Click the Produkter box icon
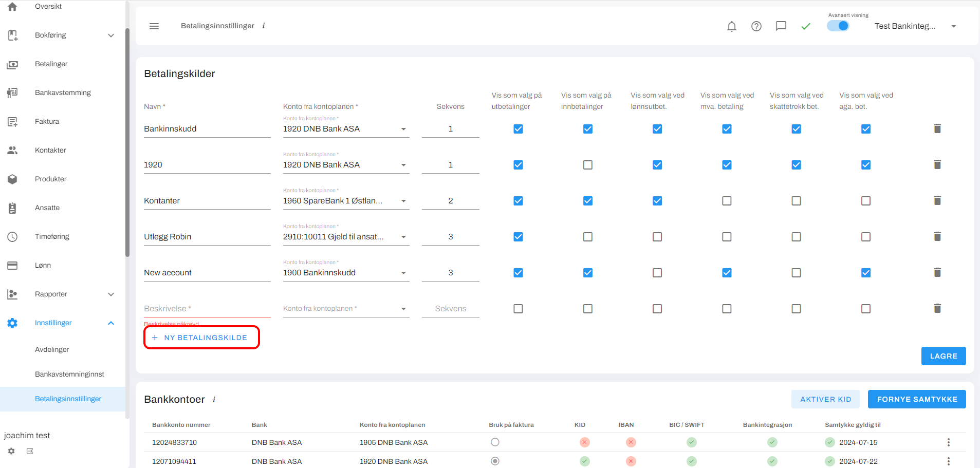The height and width of the screenshot is (468, 980). pyautogui.click(x=12, y=179)
